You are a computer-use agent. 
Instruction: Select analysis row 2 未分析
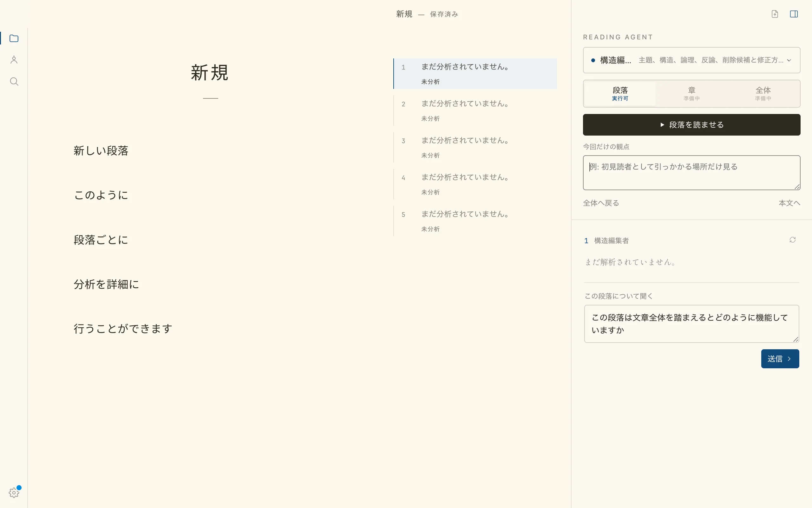[x=475, y=110]
